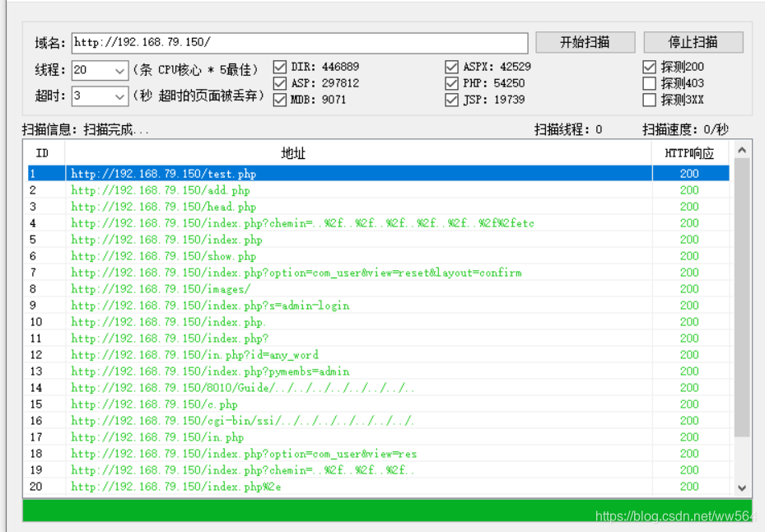
Task: Select row with /images/ address
Action: click(x=378, y=289)
